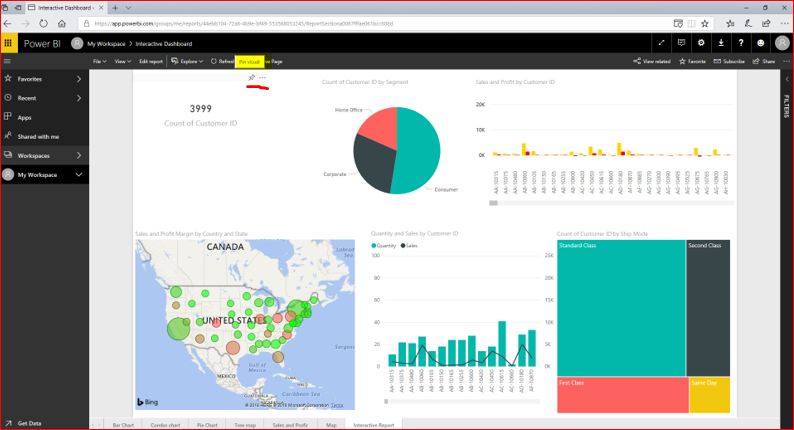The height and width of the screenshot is (430, 794).
Task: Click the highlighted Pin visual button
Action: click(x=250, y=61)
